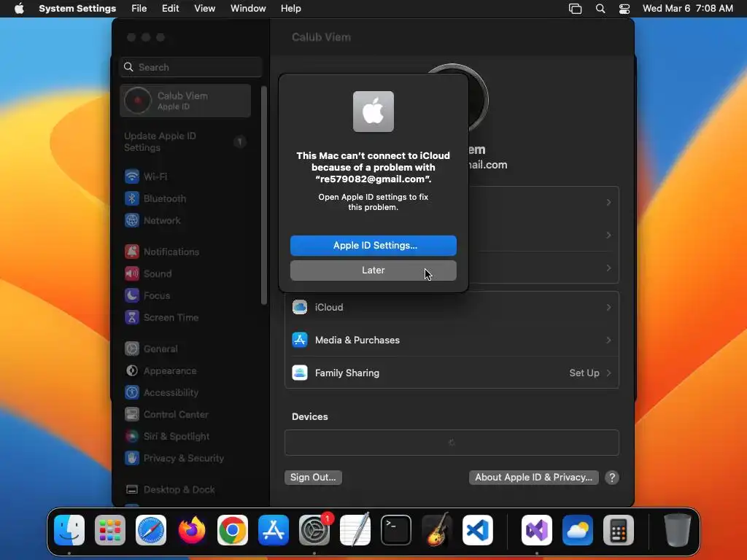Open Finder from the Dock
The height and width of the screenshot is (560, 747).
[69, 530]
